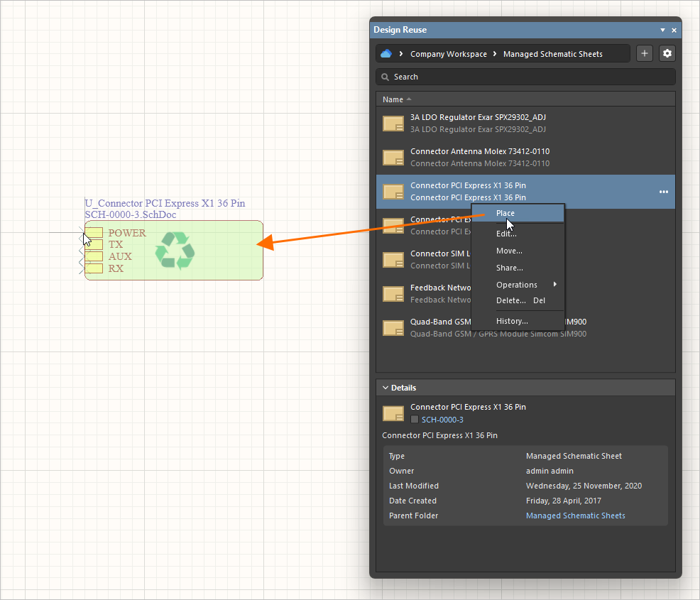Open the Design Reuse panel dropdown arrow
700x600 pixels.
[662, 31]
